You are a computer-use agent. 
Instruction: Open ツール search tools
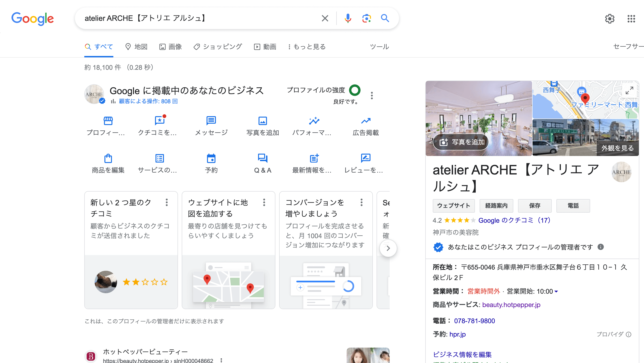pos(379,47)
